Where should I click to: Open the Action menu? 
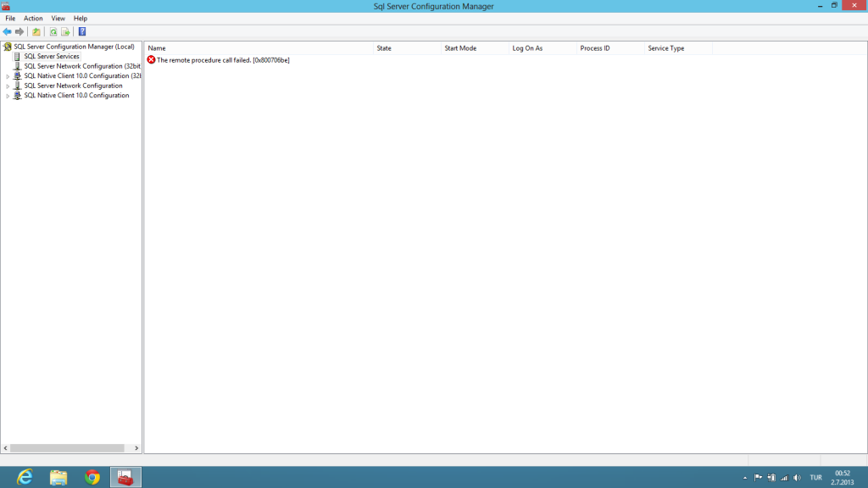(33, 19)
